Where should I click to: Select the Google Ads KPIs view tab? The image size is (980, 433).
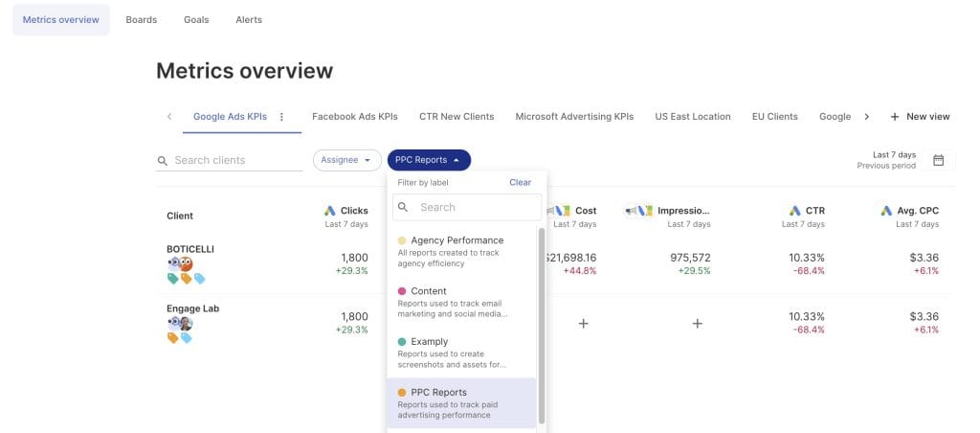pos(230,116)
